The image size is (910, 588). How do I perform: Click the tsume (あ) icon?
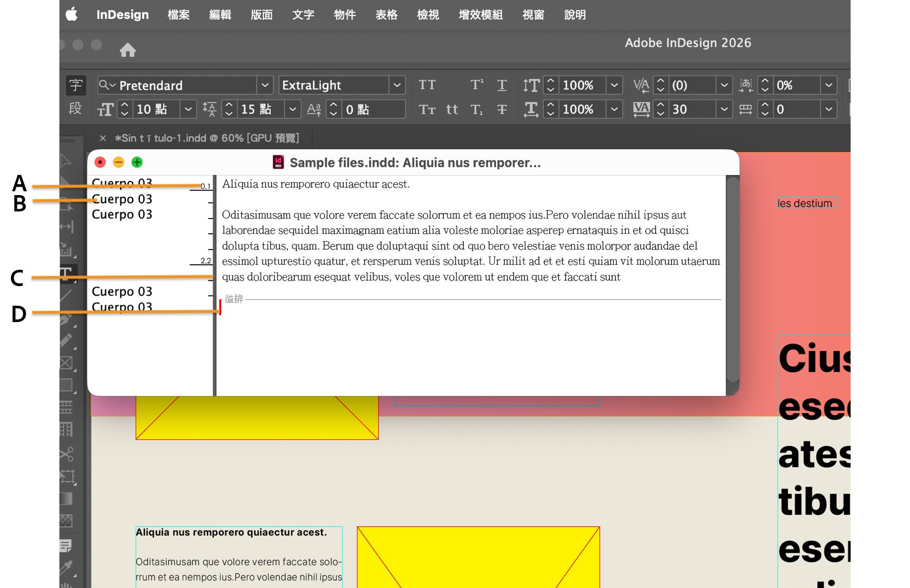[x=746, y=85]
